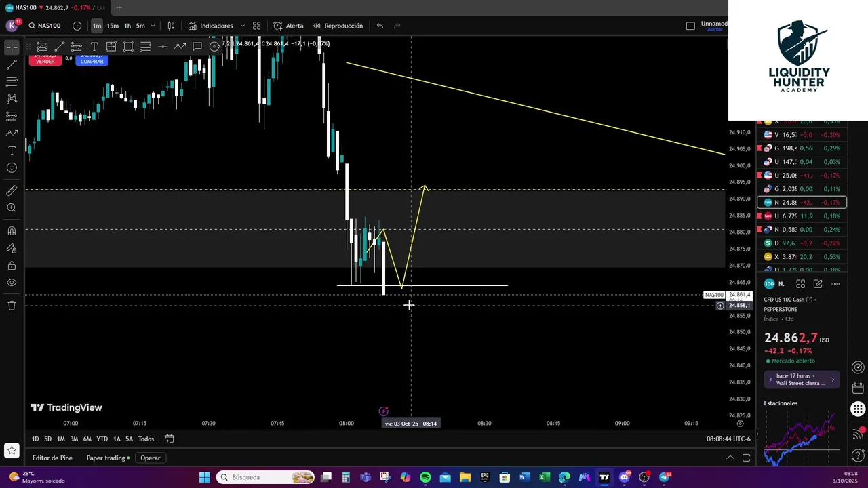
Task: Switch to 5m timeframe
Action: coord(140,26)
